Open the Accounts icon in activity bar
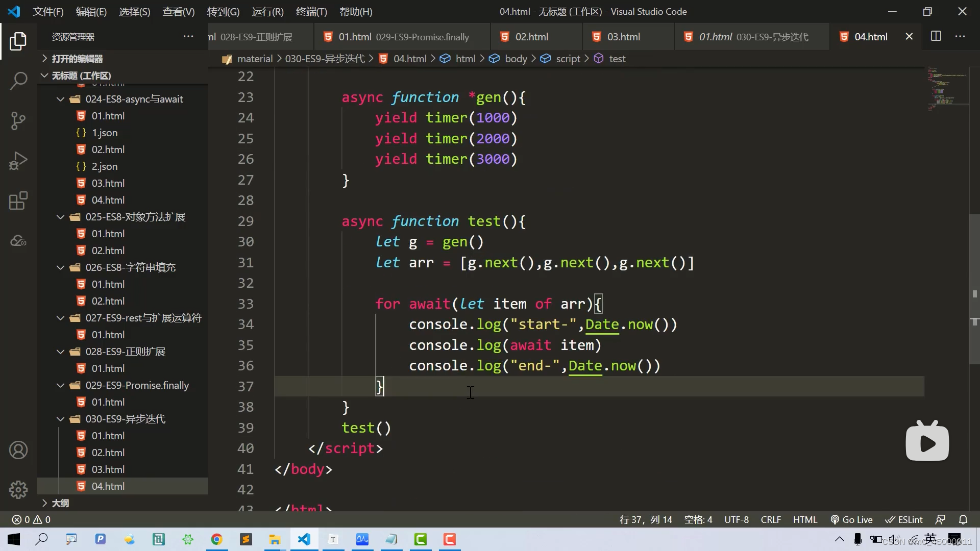 pyautogui.click(x=18, y=450)
